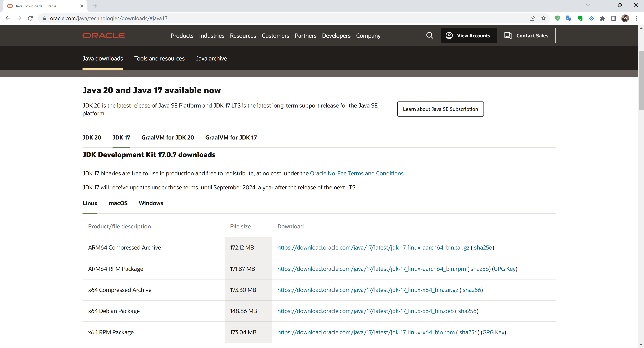The image size is (644, 348).
Task: Download linux-aarch64 tar.gz archive link
Action: (x=373, y=247)
